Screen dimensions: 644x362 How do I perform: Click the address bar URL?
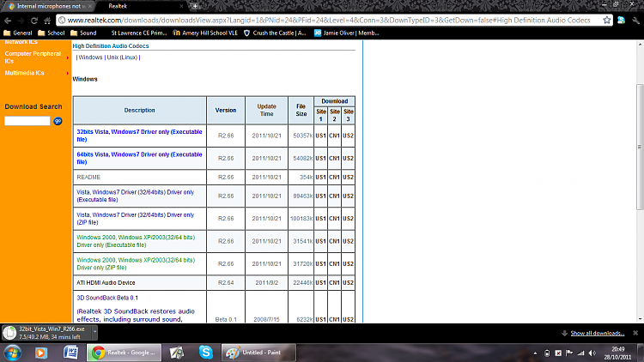pyautogui.click(x=329, y=20)
